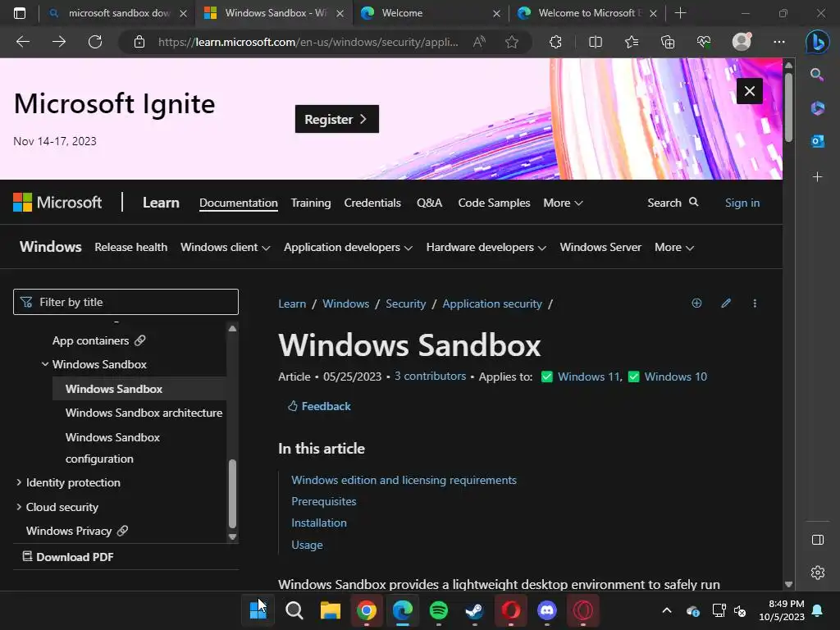Jump to Prerequisites section link

tap(323, 501)
